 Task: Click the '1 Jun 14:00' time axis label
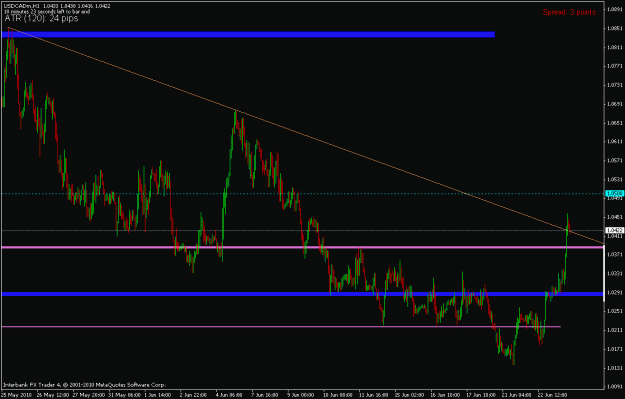(157, 395)
